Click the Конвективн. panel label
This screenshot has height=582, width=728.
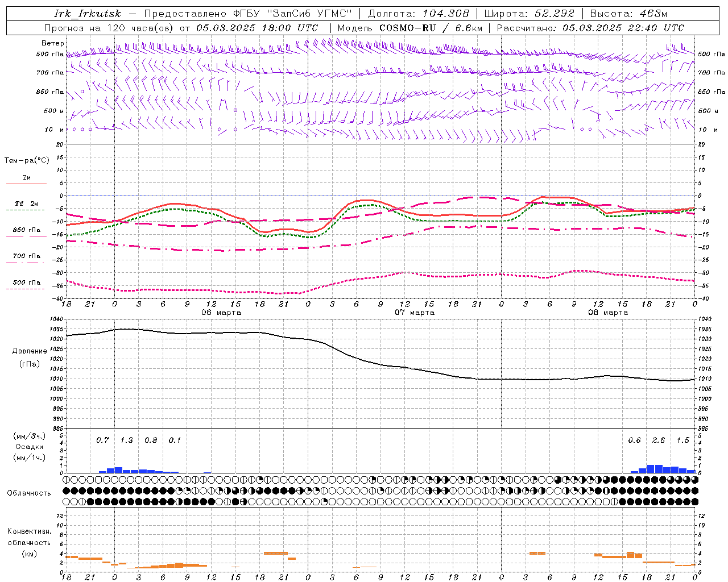click(29, 531)
